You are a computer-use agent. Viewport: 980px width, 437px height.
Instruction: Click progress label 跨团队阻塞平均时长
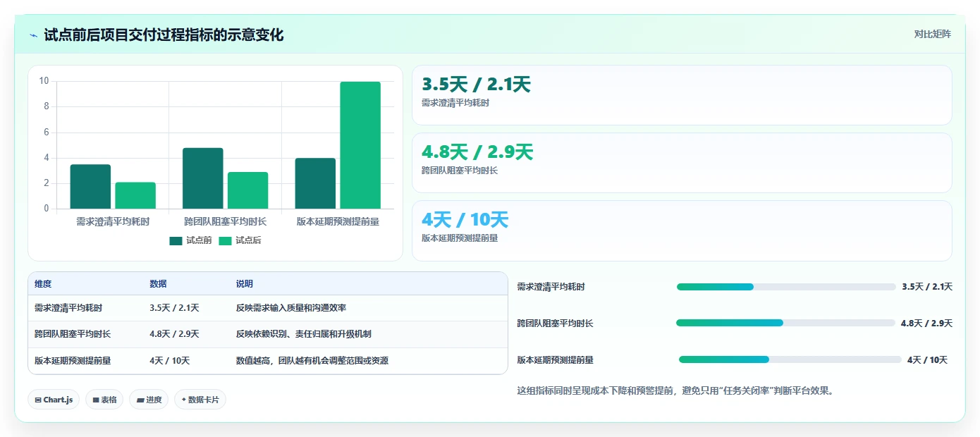[556, 324]
